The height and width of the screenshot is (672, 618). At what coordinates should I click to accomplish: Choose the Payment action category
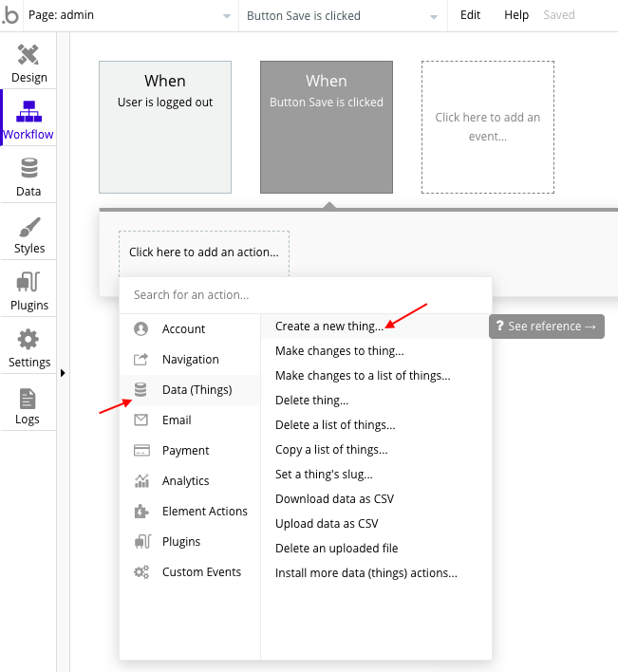click(x=190, y=451)
